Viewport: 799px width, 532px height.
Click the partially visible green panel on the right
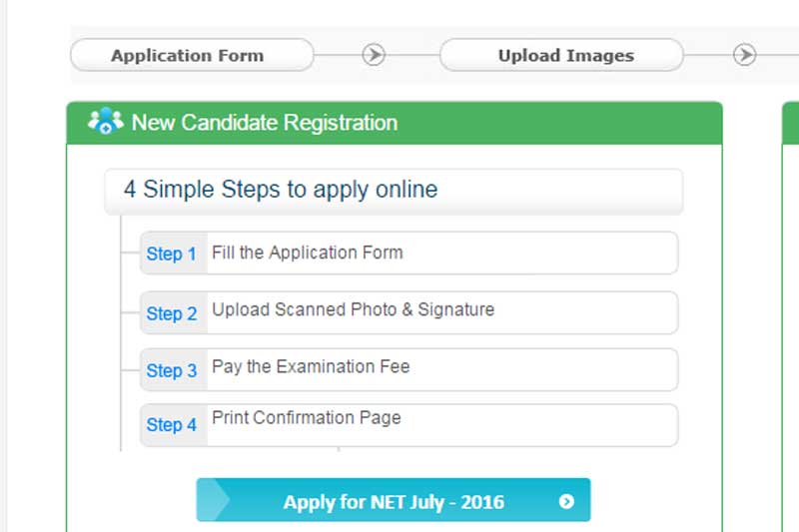[x=790, y=299]
